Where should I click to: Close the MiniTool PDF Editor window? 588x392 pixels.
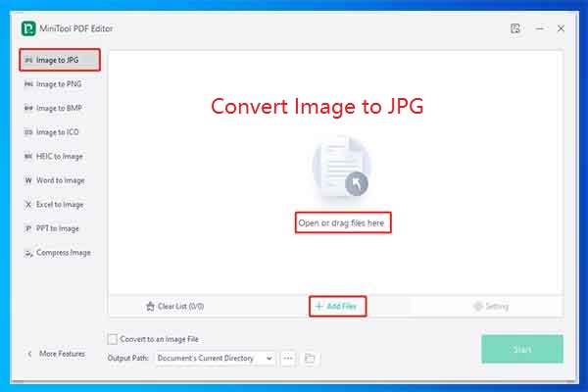click(561, 28)
